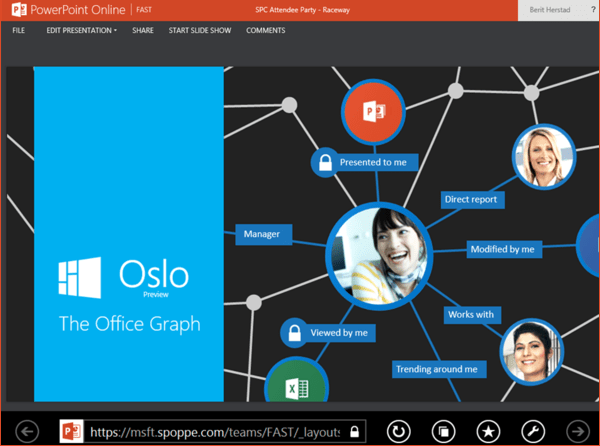Open the FILE menu
This screenshot has height=446, width=600.
pos(18,31)
